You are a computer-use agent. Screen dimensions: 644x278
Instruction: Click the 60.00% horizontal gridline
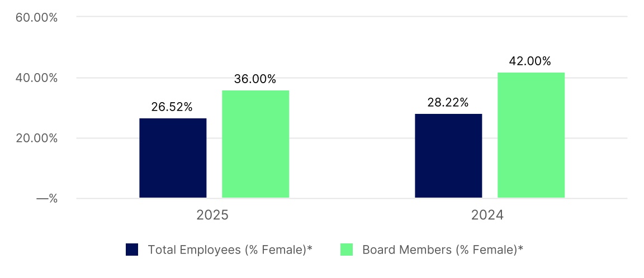pyautogui.click(x=352, y=17)
